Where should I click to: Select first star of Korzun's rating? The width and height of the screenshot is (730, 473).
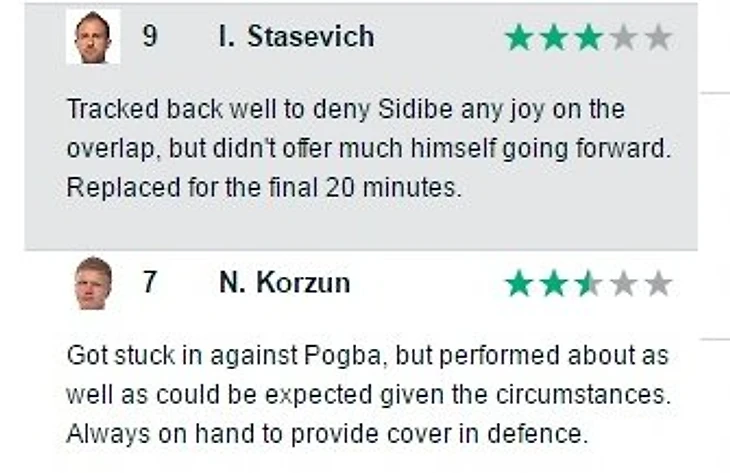(x=519, y=284)
